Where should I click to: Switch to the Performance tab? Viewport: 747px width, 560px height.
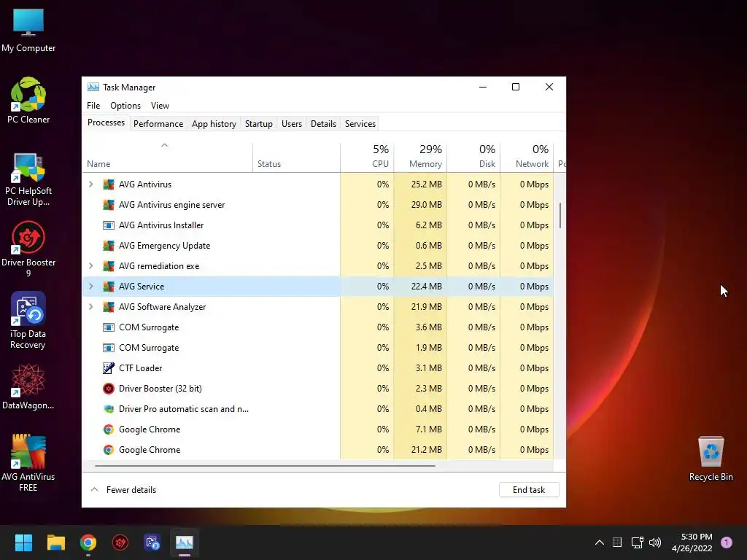coord(158,124)
